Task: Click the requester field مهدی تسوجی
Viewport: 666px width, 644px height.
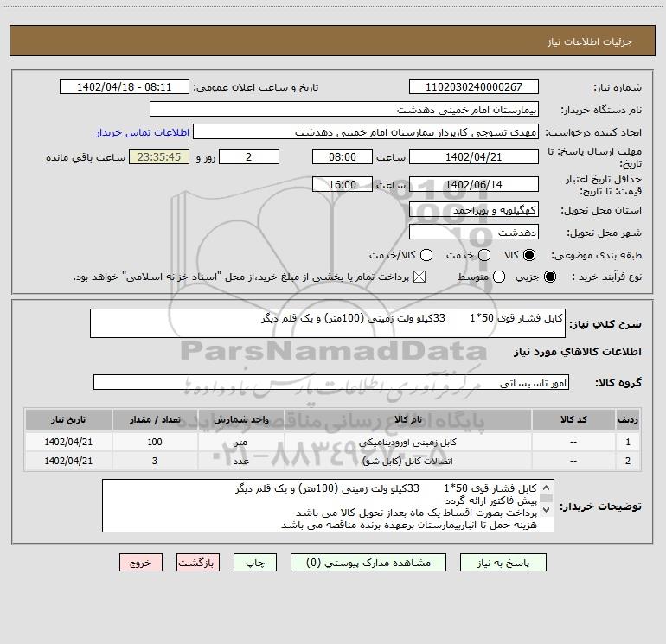Action: [x=366, y=132]
